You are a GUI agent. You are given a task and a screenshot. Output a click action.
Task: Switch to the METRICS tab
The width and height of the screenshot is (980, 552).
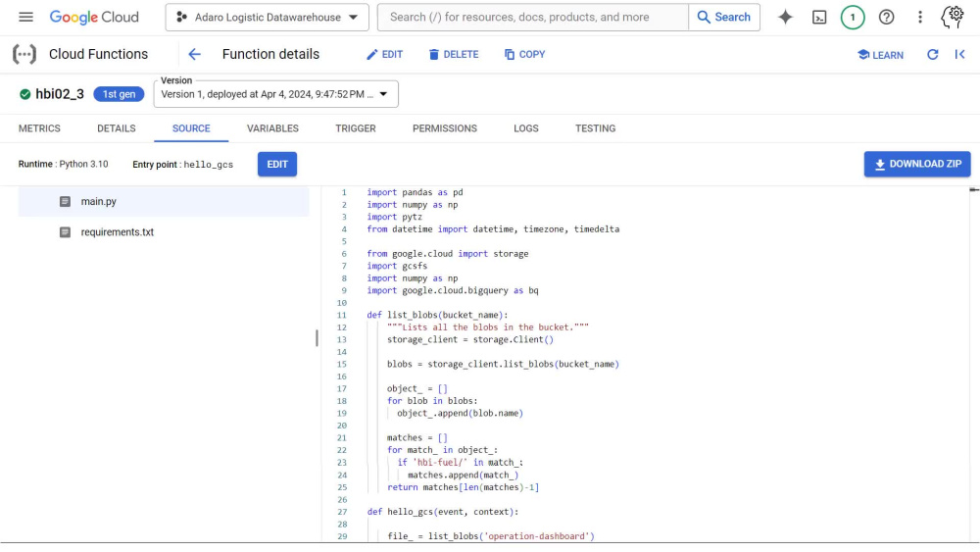pos(39,128)
